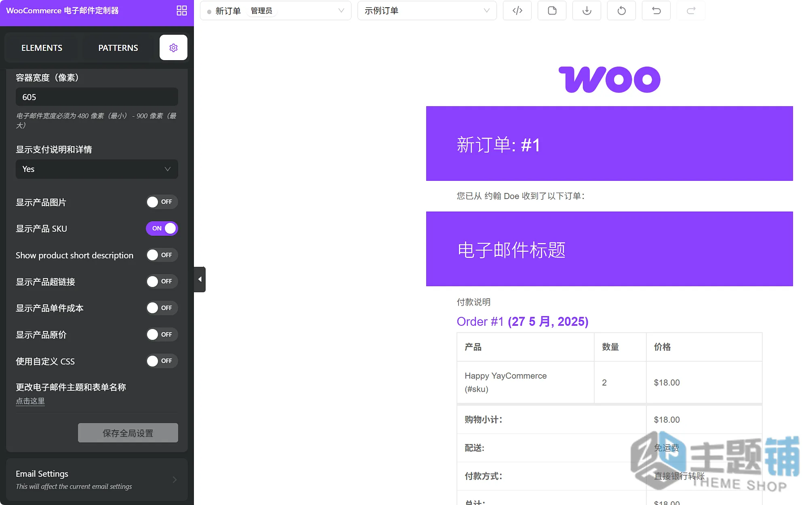Click the quantity value 2 cell

pos(620,382)
